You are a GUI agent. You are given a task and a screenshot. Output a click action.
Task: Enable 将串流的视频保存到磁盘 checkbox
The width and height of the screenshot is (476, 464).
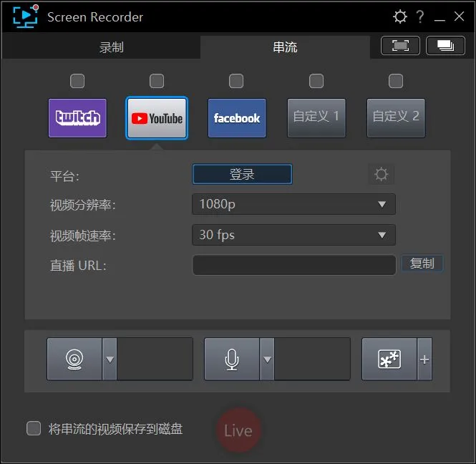pos(34,428)
